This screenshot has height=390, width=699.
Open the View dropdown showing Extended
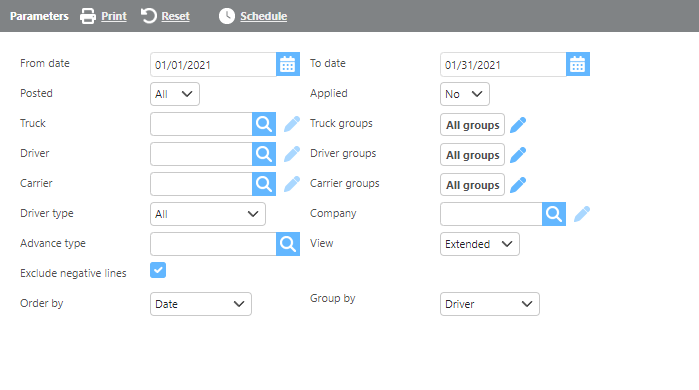[480, 244]
